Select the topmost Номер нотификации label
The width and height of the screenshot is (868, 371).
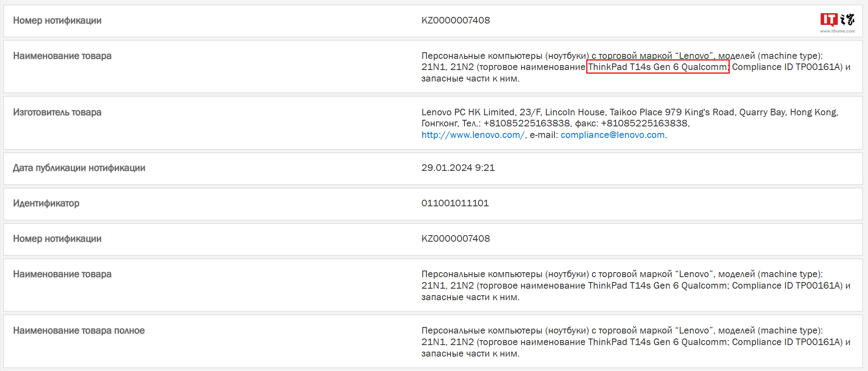coord(57,21)
